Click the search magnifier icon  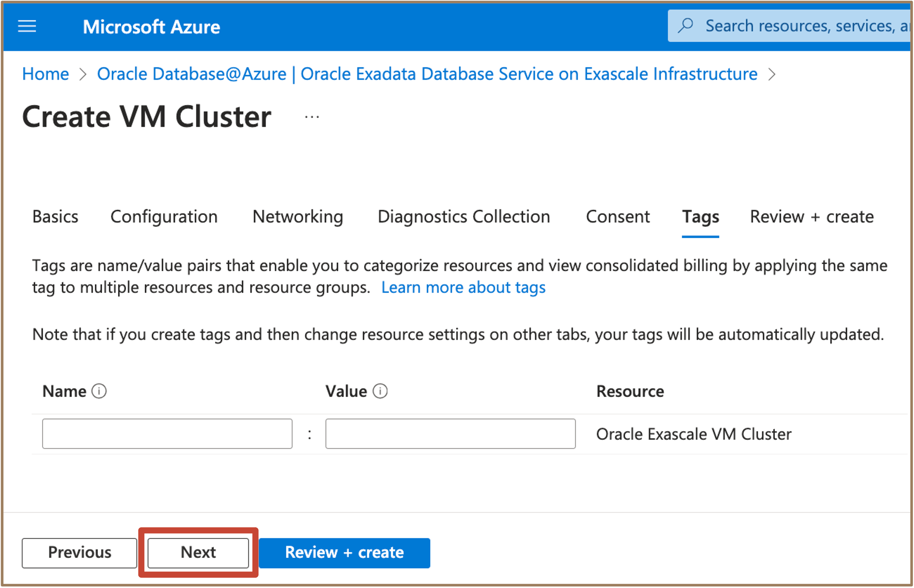pyautogui.click(x=686, y=26)
